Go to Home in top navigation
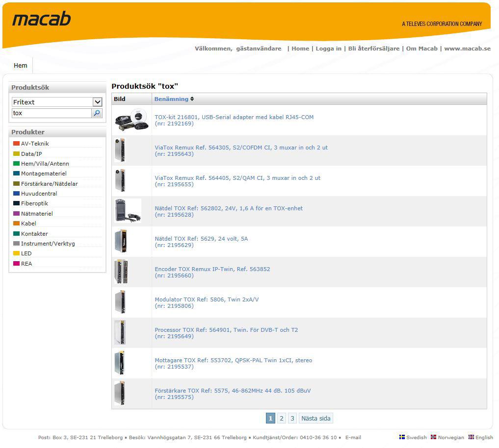The image size is (499, 448). click(x=300, y=49)
